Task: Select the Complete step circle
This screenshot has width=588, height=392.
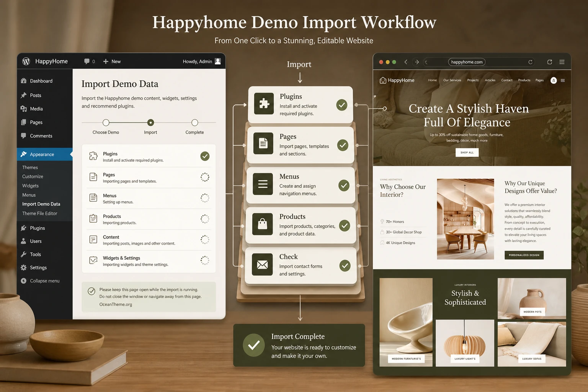Action: click(195, 122)
